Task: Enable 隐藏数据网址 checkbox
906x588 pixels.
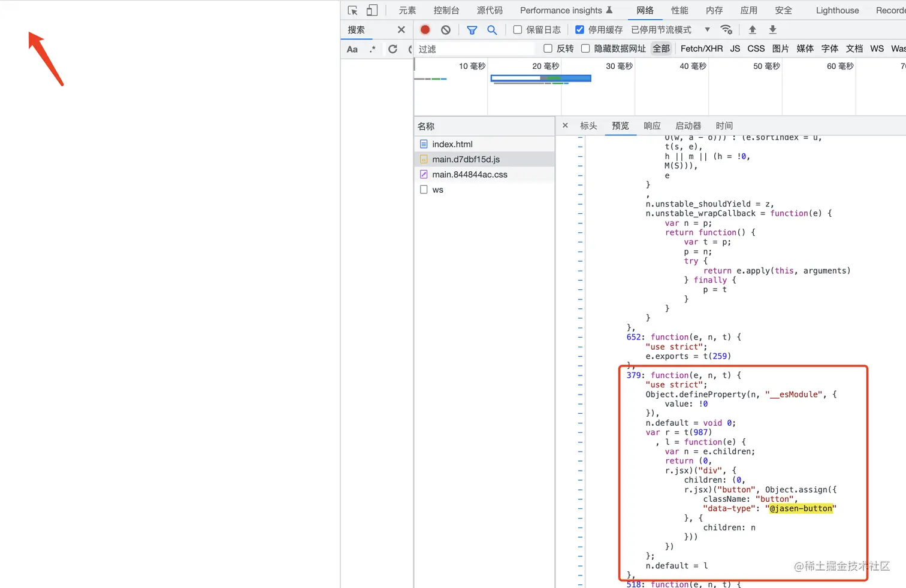Action: click(585, 49)
